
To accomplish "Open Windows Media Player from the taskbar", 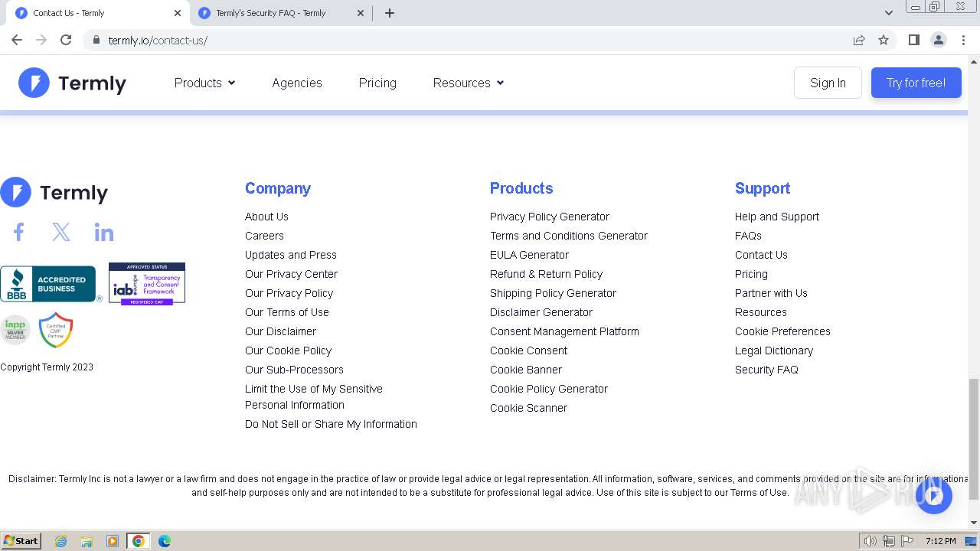I will tap(113, 541).
